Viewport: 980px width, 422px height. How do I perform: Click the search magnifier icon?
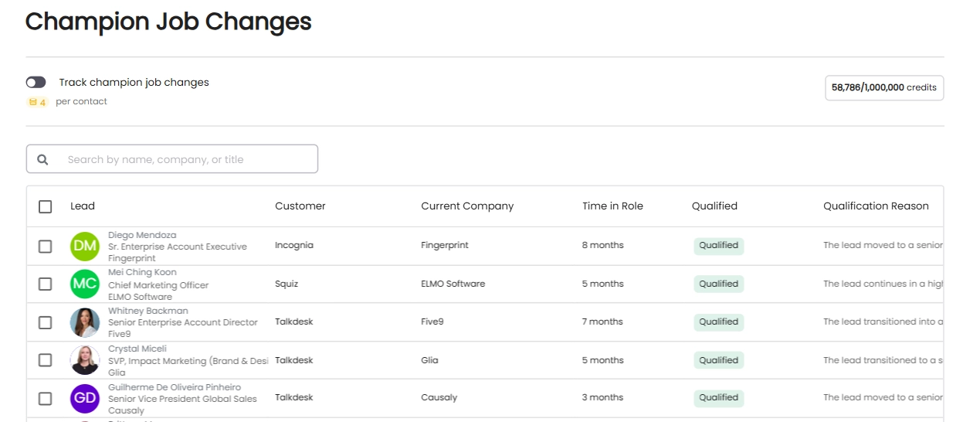coord(43,160)
